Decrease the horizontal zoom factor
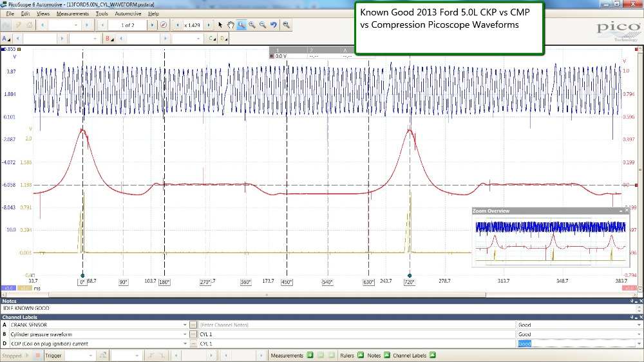Viewport: 644px width, 362px height. [178, 25]
